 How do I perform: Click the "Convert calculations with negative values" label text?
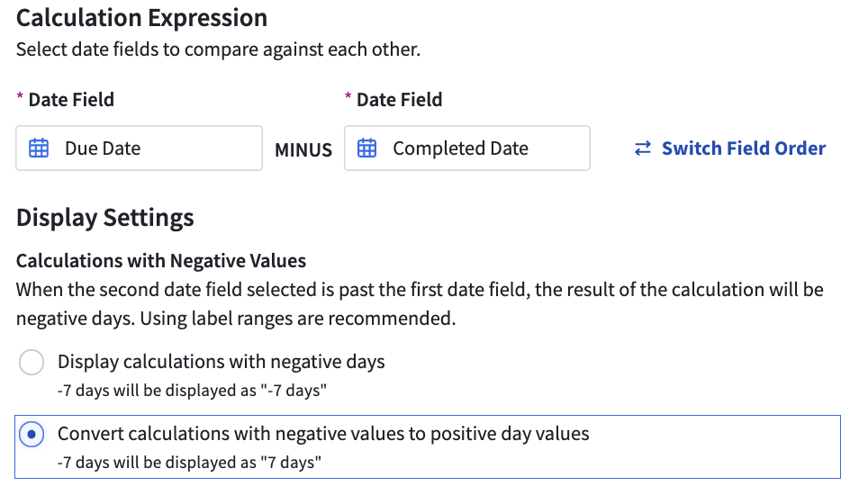click(323, 434)
